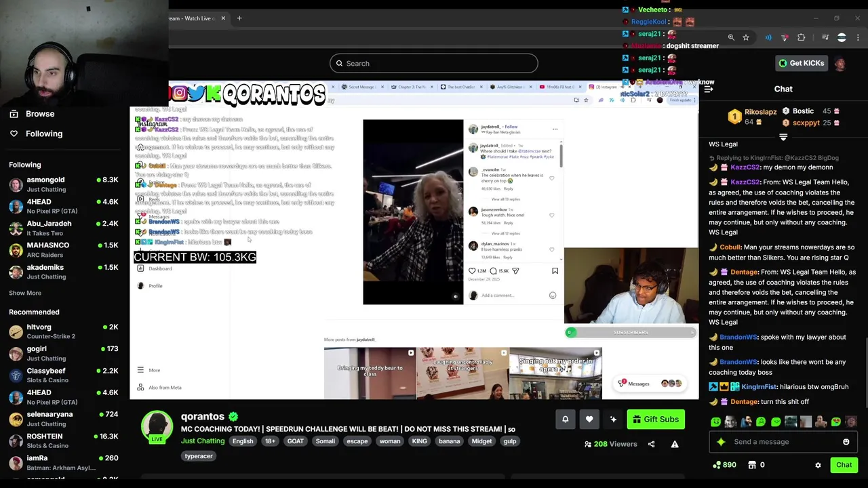
Task: Toggle follow with the heart button
Action: point(589,420)
